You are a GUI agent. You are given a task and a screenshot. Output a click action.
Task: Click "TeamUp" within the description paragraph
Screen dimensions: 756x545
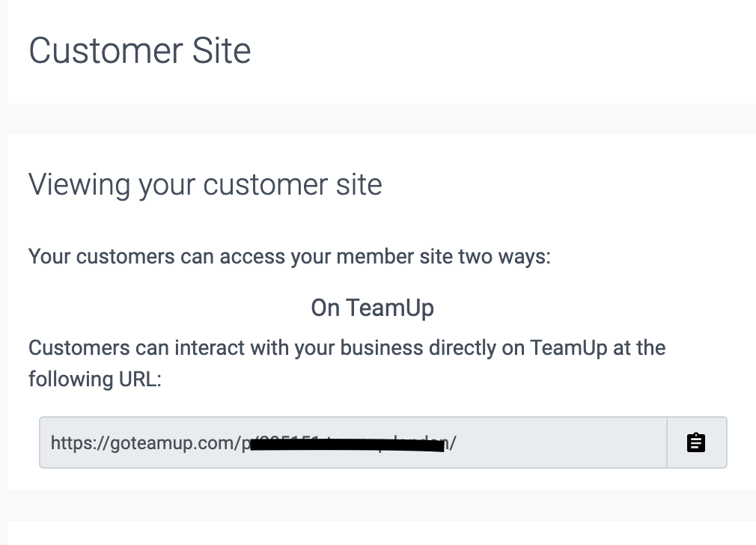[567, 348]
